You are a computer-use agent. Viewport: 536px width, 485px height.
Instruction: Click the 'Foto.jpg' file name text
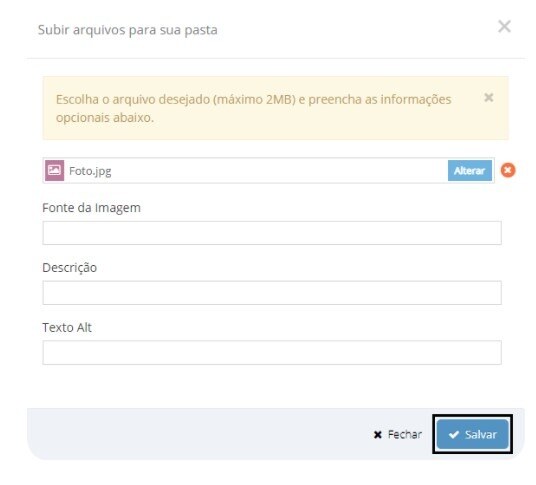click(90, 171)
